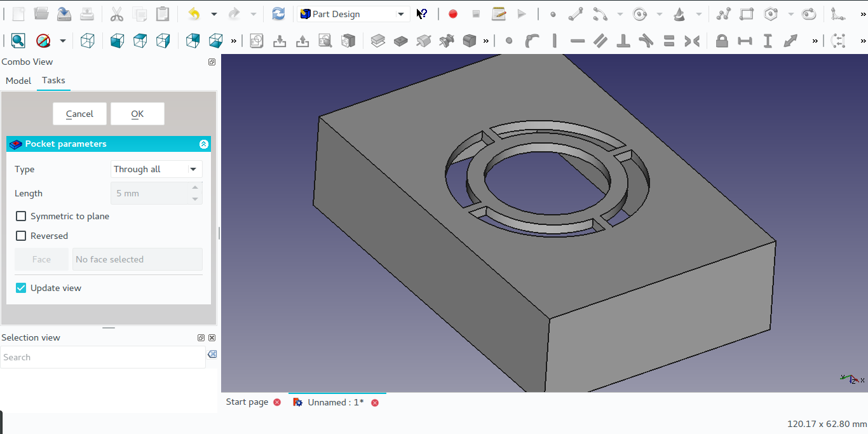Check the Reversed option

(21, 236)
